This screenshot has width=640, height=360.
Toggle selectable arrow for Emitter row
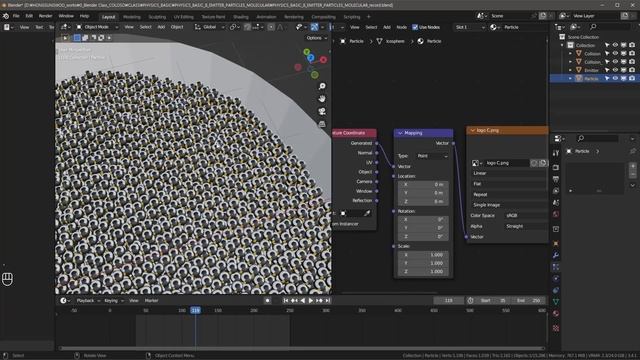pyautogui.click(x=607, y=70)
